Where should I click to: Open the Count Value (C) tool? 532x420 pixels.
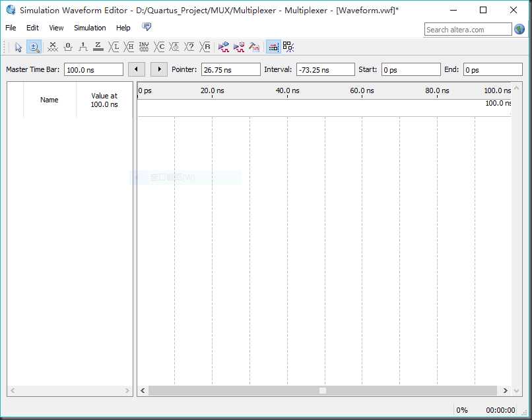(x=159, y=47)
